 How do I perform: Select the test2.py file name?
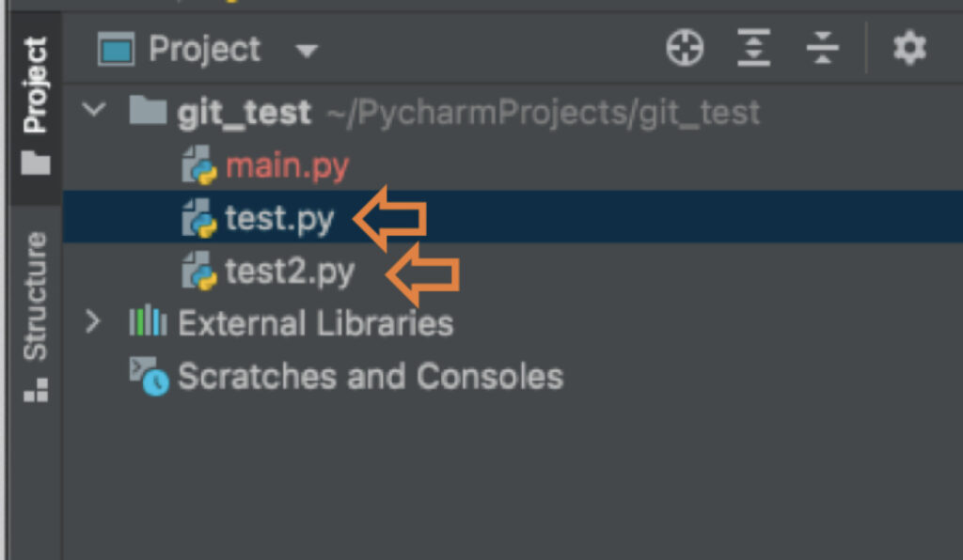tap(290, 272)
